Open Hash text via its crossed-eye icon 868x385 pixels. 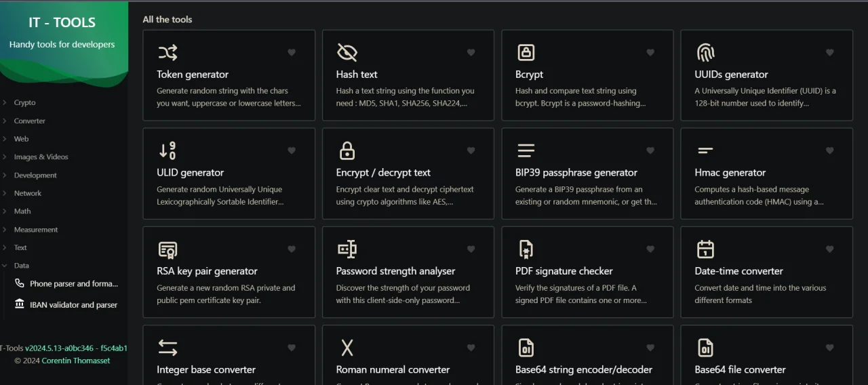pyautogui.click(x=347, y=52)
